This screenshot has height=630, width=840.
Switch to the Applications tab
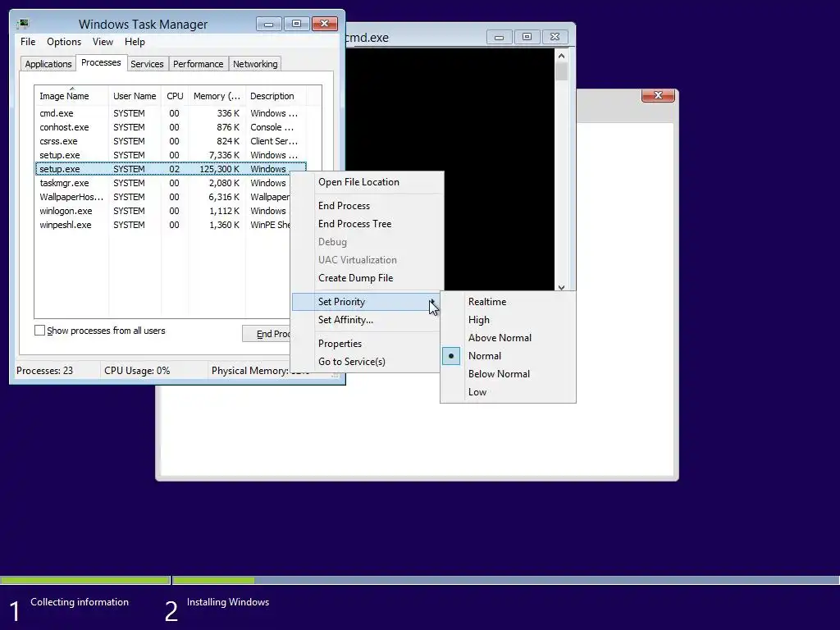[48, 64]
